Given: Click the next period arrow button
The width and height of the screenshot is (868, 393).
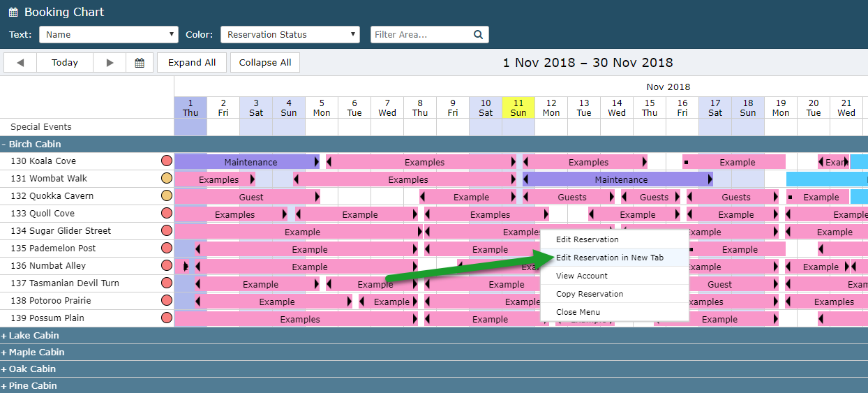Looking at the screenshot, I should pyautogui.click(x=110, y=62).
